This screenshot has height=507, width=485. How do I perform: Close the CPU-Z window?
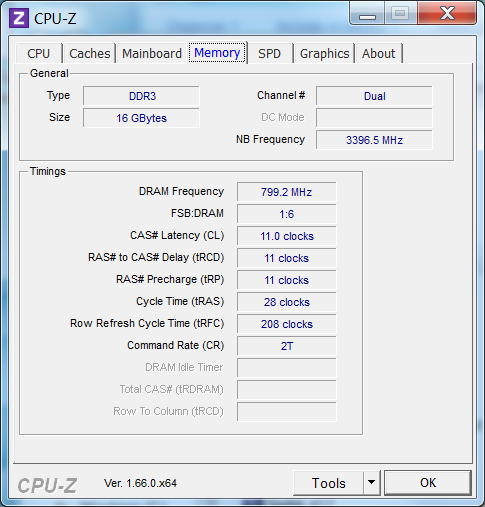(447, 13)
